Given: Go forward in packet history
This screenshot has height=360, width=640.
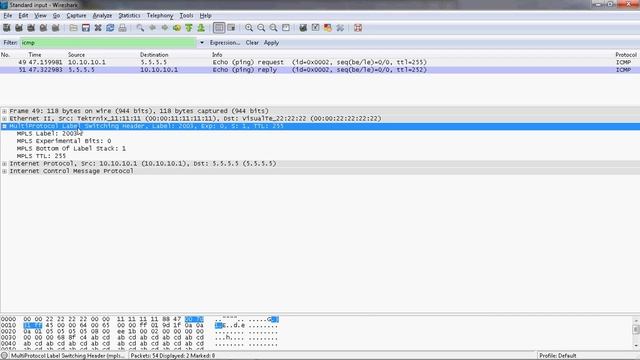Looking at the screenshot, I should (164, 28).
